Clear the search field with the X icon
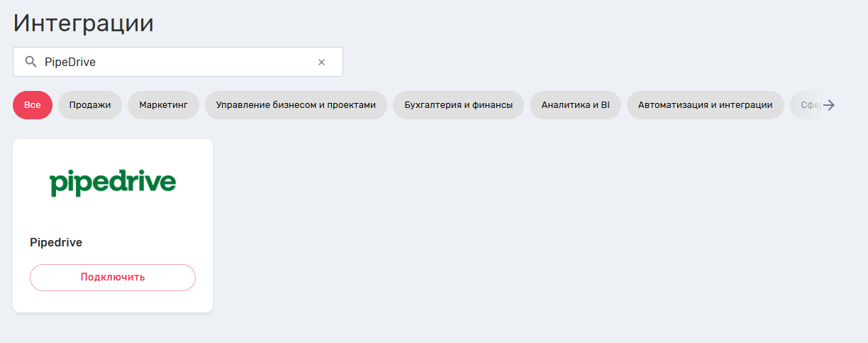Image resolution: width=868 pixels, height=343 pixels. [x=321, y=62]
